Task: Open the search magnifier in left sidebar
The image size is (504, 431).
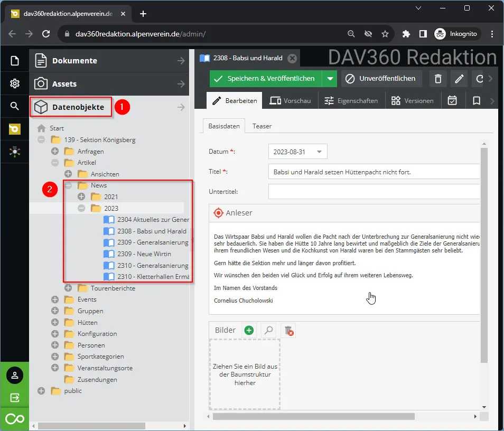Action: coord(15,106)
